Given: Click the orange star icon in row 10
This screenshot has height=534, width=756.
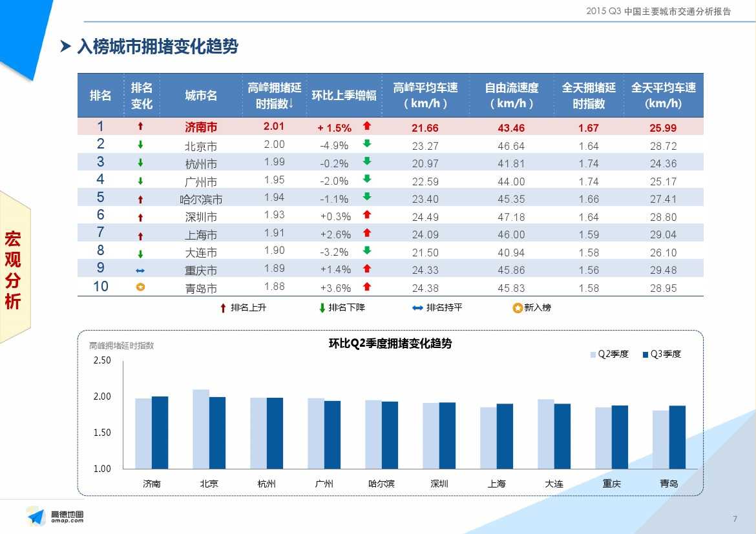Looking at the screenshot, I should [x=140, y=288].
